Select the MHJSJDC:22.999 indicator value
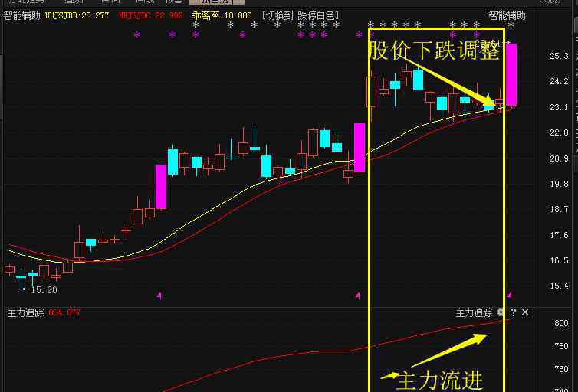This screenshot has height=392, width=578. pyautogui.click(x=150, y=16)
